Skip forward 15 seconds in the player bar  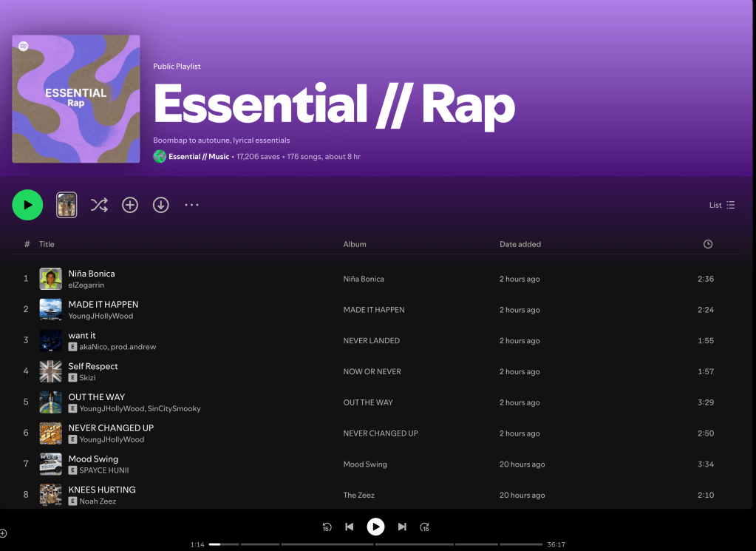[x=424, y=527]
